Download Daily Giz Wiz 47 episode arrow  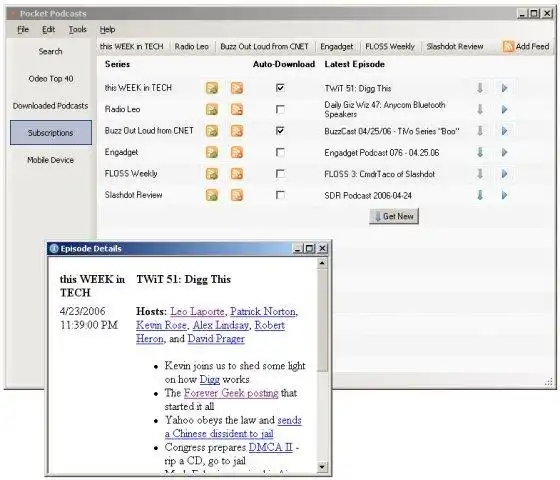click(x=480, y=109)
